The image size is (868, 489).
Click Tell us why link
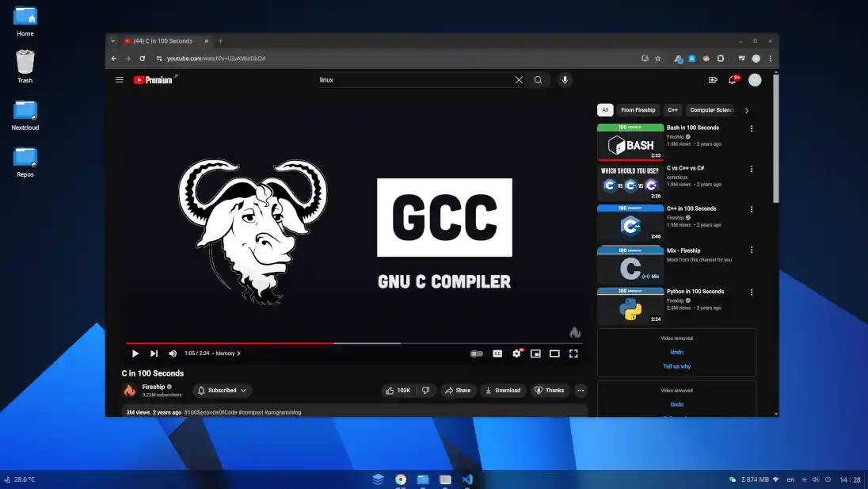click(676, 366)
